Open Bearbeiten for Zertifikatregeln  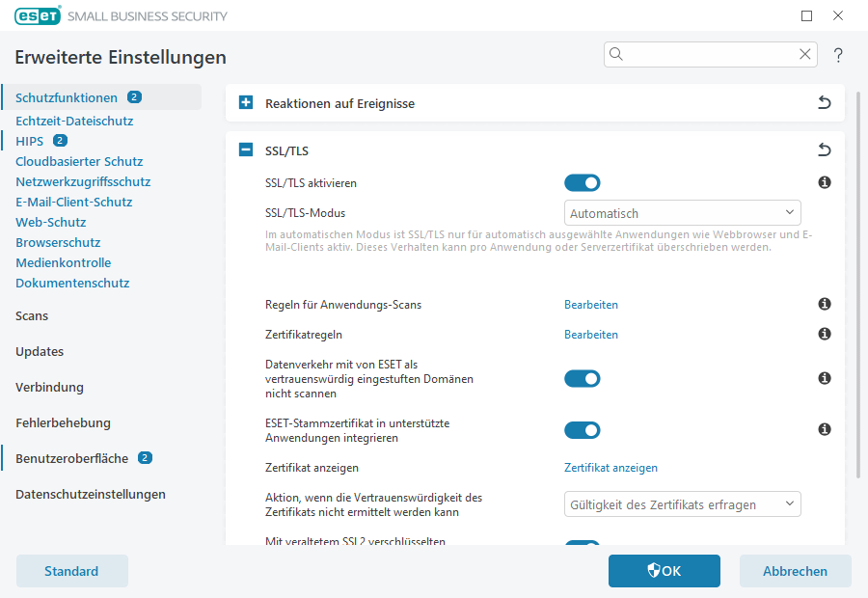tap(590, 334)
